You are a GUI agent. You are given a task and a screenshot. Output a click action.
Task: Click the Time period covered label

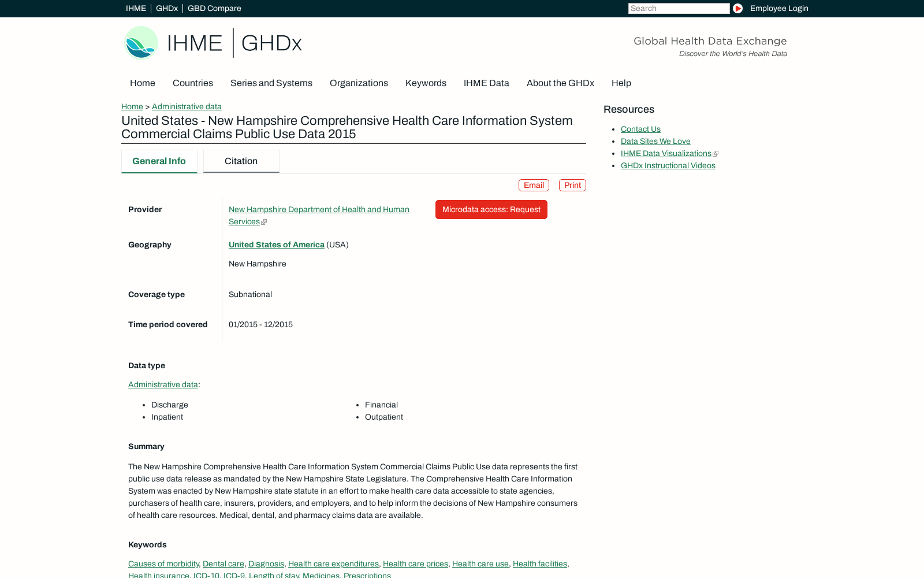(x=167, y=324)
